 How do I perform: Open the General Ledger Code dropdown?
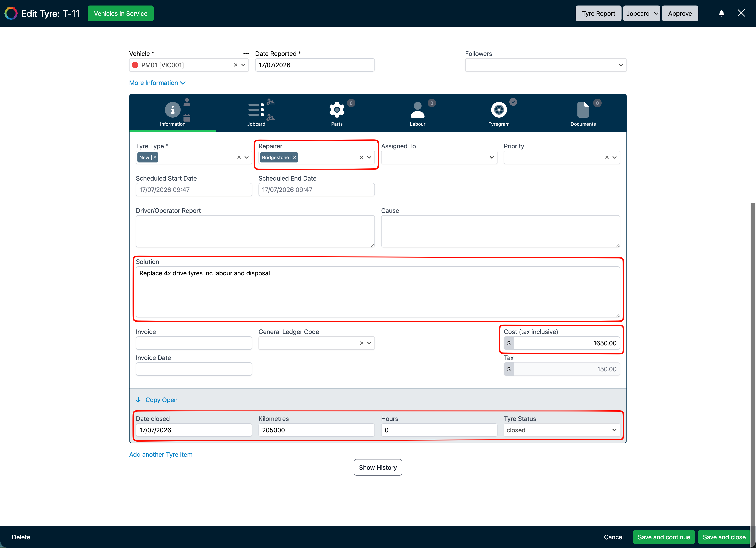pos(369,343)
